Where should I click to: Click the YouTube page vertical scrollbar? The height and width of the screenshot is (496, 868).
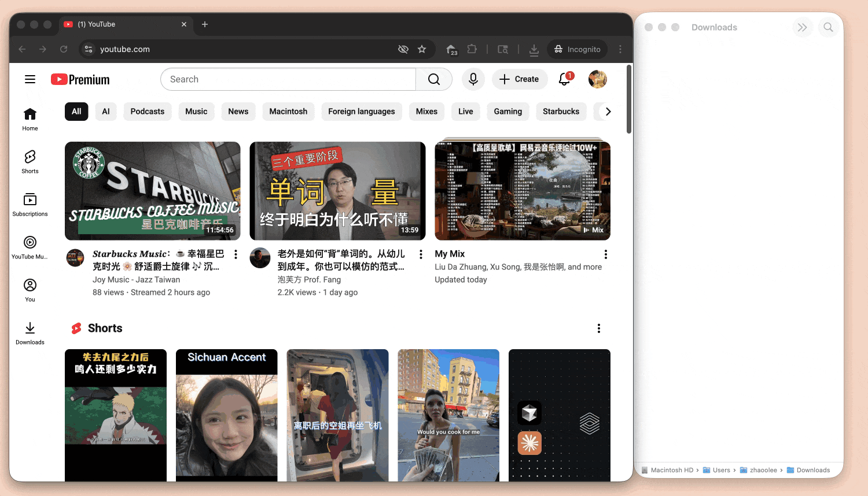628,99
